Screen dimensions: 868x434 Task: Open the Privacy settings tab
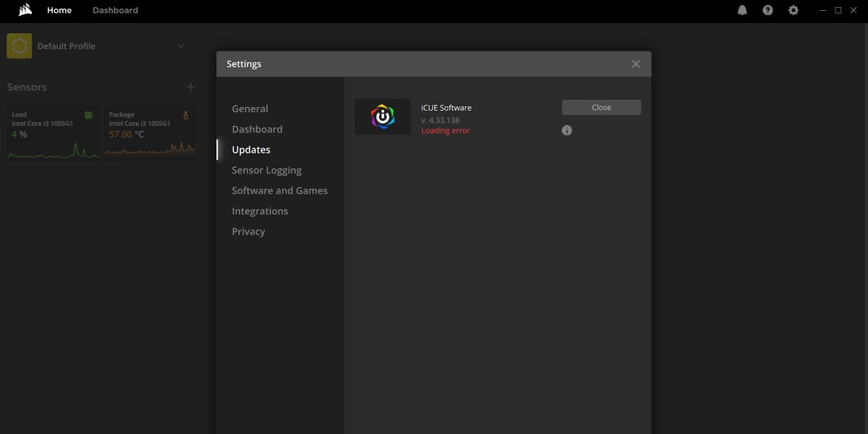coord(248,231)
